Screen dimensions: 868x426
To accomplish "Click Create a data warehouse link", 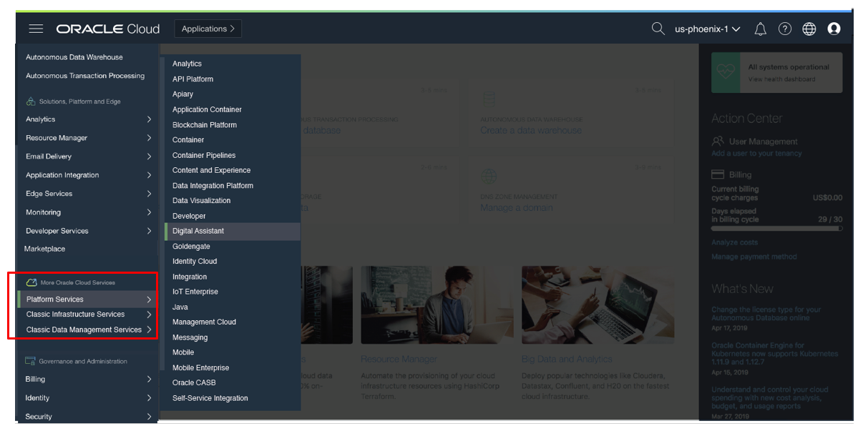I will click(x=531, y=131).
